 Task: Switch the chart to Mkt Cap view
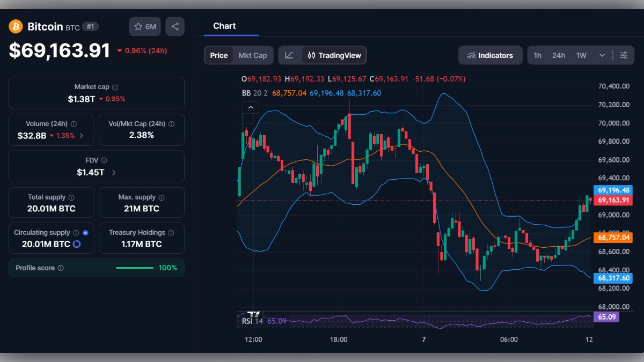[x=253, y=55]
